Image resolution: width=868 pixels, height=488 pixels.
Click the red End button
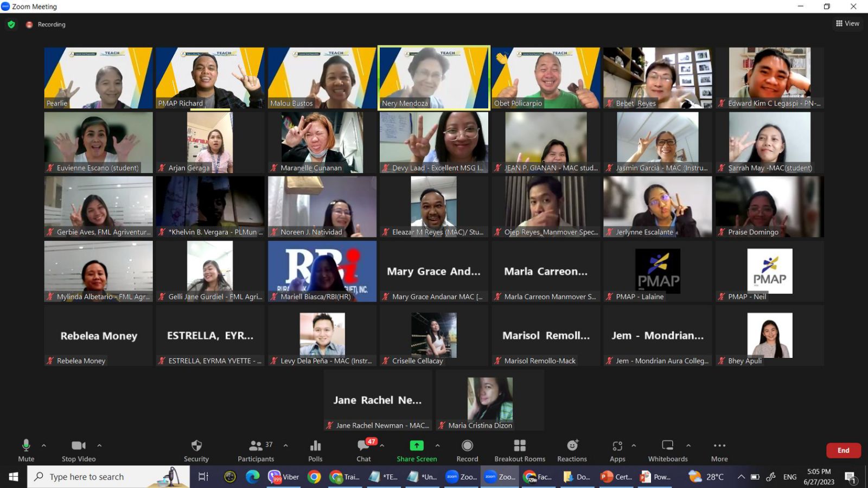click(x=843, y=450)
